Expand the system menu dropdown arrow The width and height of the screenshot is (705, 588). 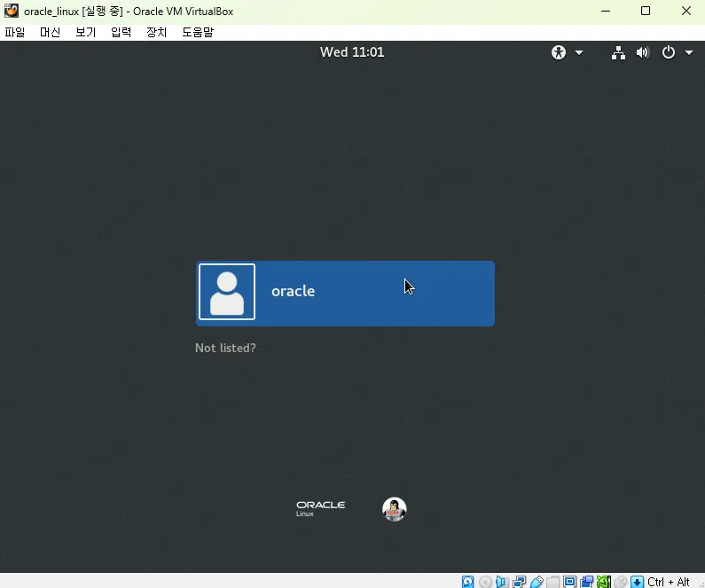[689, 52]
